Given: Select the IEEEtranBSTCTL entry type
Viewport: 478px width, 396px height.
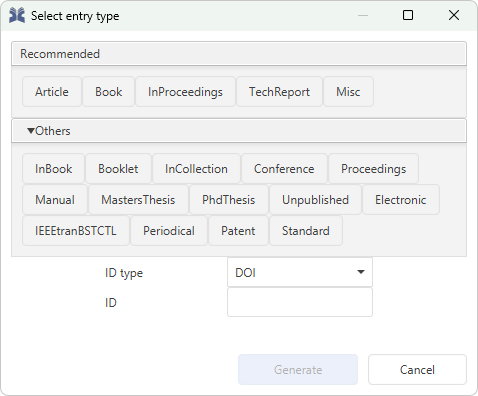Looking at the screenshot, I should click(x=76, y=231).
